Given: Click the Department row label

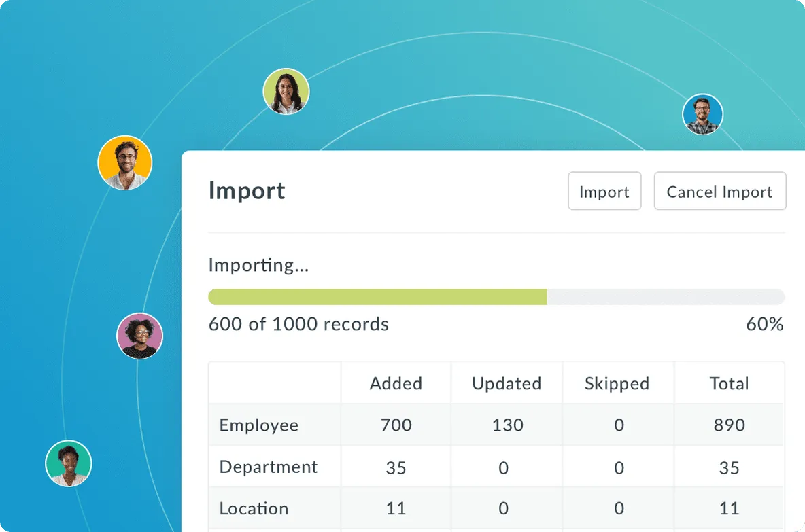Looking at the screenshot, I should [x=269, y=467].
